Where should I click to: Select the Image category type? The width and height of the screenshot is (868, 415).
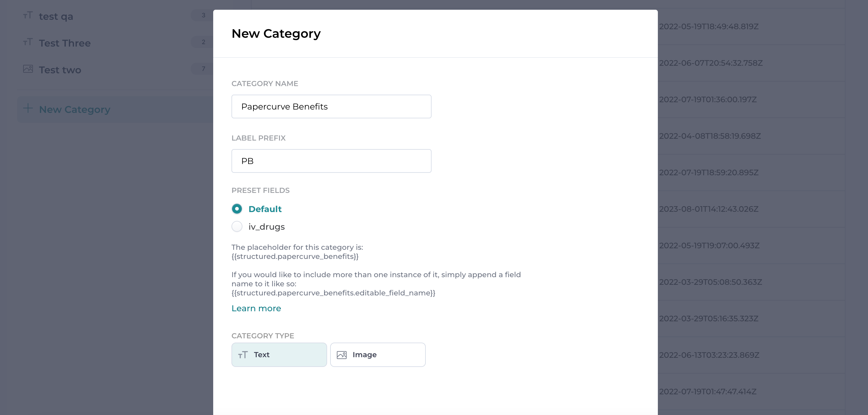tap(378, 354)
